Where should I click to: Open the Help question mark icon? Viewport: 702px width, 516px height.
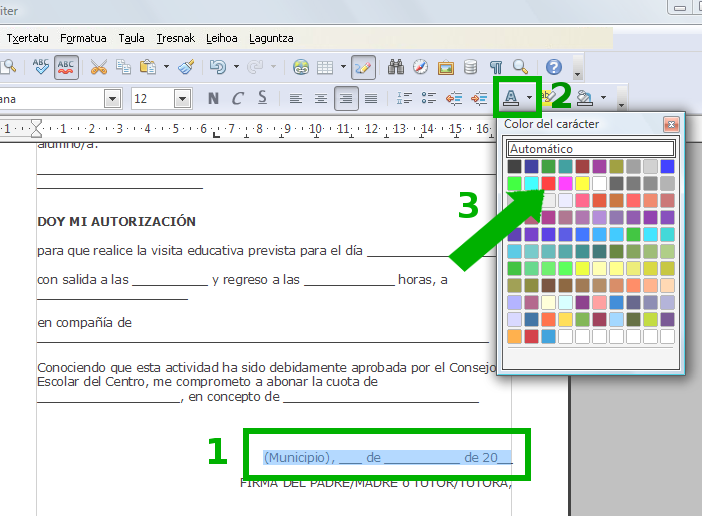[x=554, y=67]
